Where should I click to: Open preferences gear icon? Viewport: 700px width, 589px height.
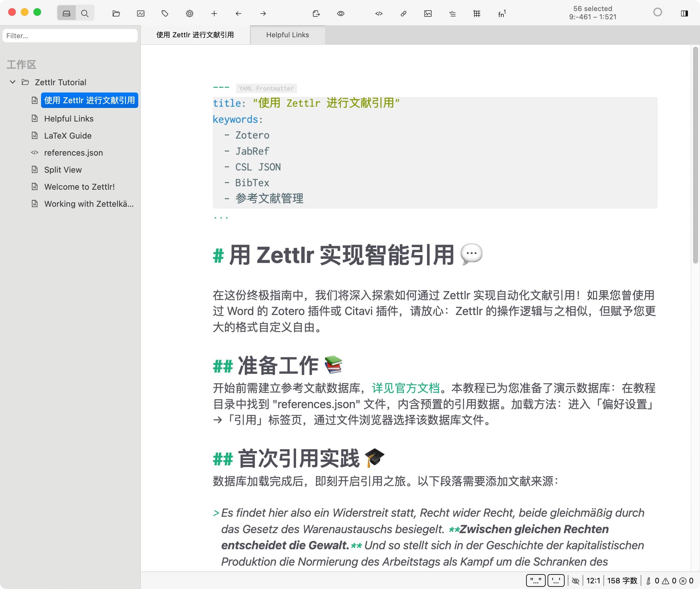tap(189, 13)
